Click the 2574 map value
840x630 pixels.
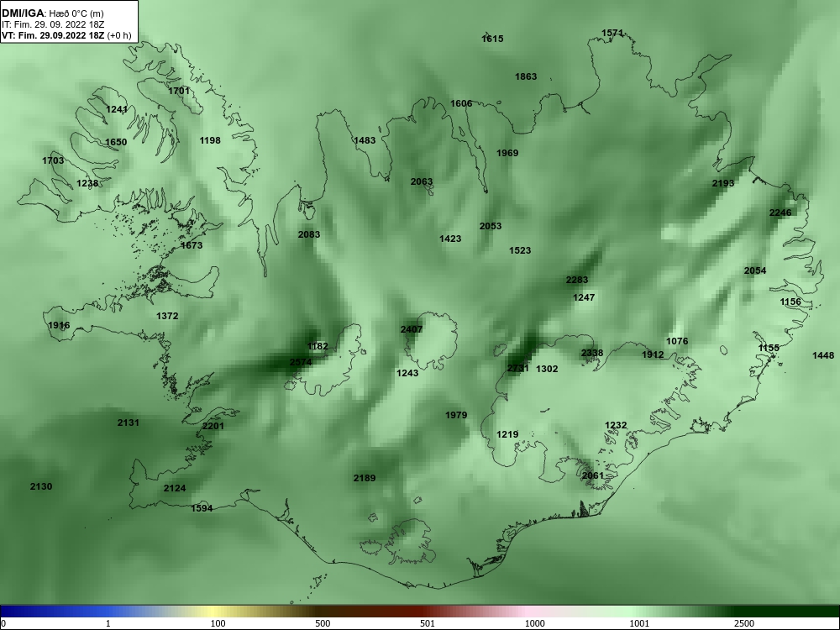301,362
